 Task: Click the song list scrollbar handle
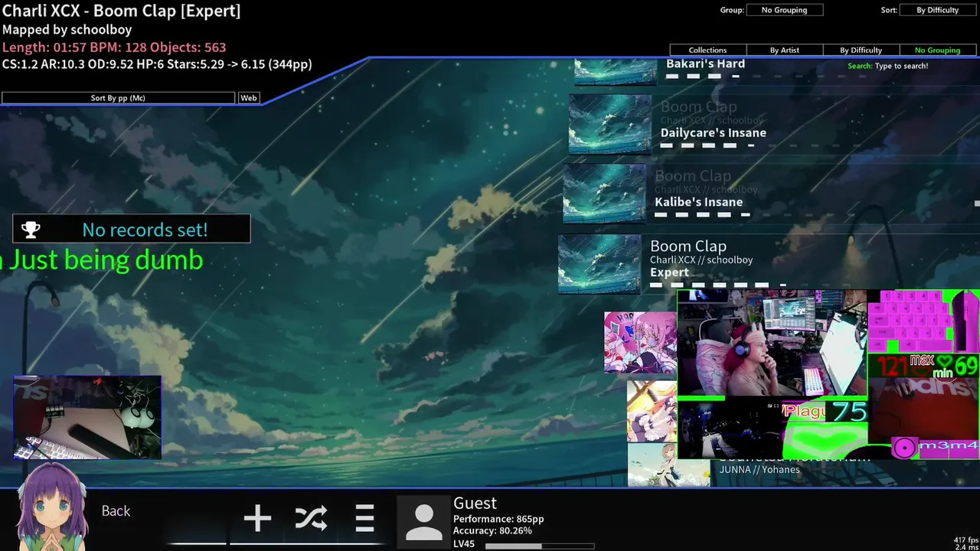click(x=977, y=204)
